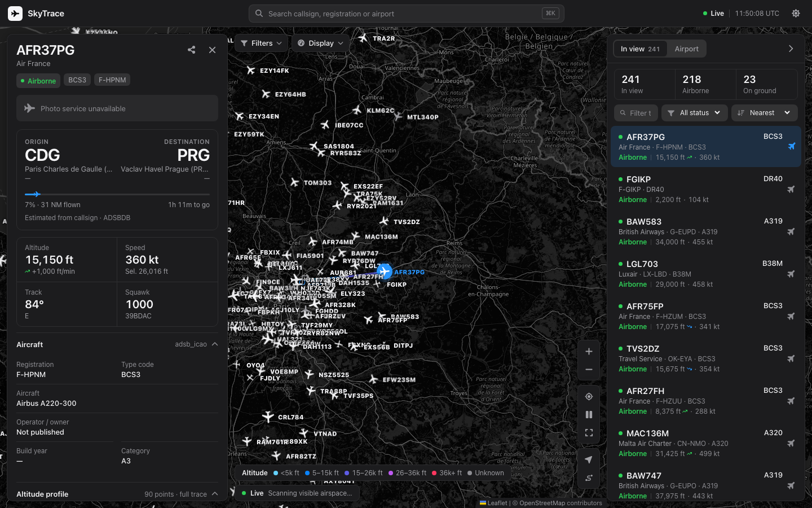Click the flight list filter text field
This screenshot has width=812, height=508.
tap(636, 113)
